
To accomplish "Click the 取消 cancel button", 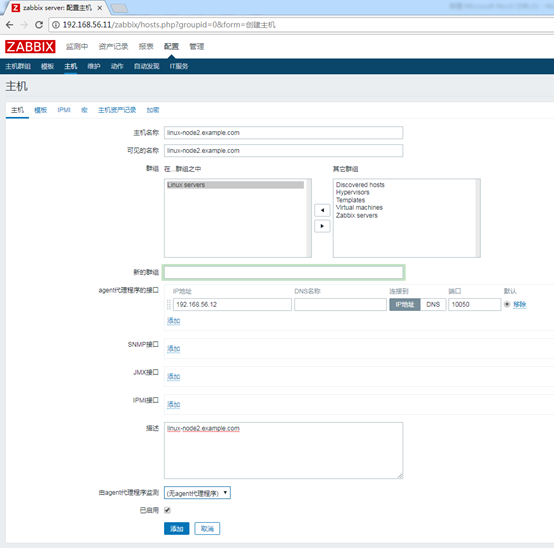I will click(207, 529).
